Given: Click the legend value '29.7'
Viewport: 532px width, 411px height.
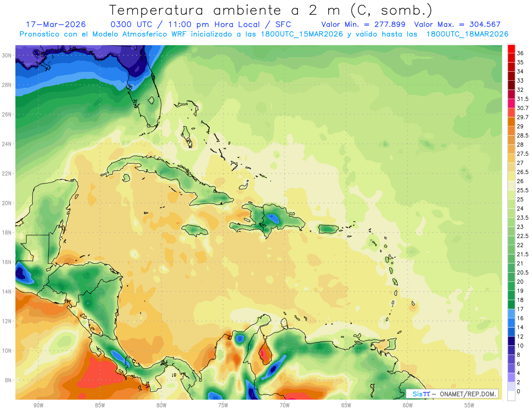Looking at the screenshot, I should 523,117.
